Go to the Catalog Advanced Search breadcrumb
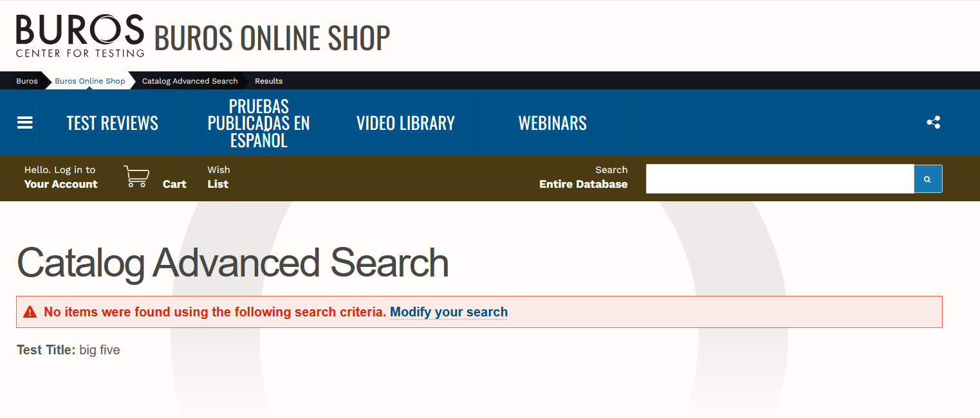The height and width of the screenshot is (418, 980). pos(190,81)
